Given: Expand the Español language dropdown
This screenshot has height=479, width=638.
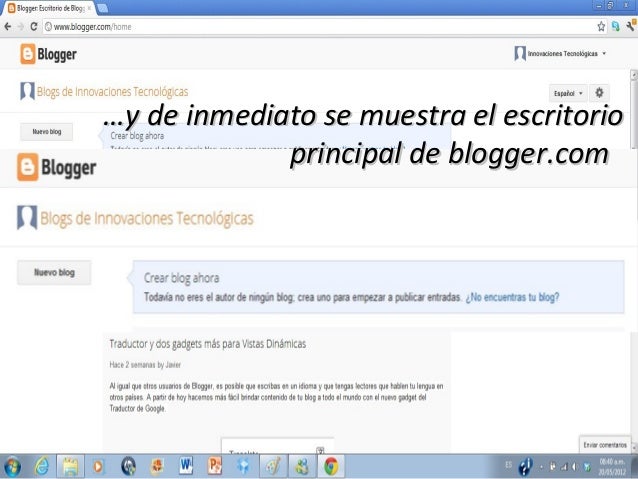Looking at the screenshot, I should [568, 93].
